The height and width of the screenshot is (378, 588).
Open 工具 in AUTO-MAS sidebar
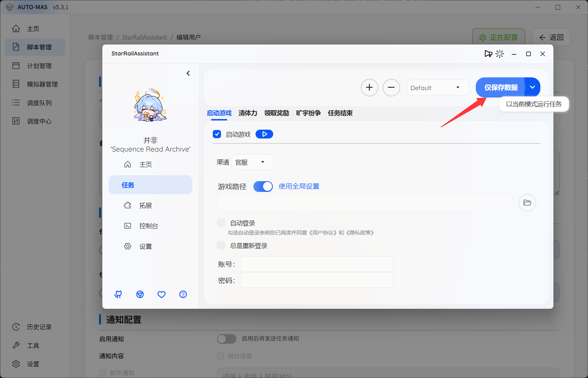pos(35,345)
